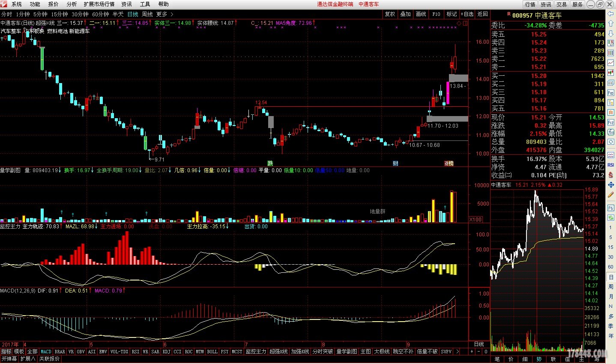Open the 系统 menu

(x=17, y=4)
